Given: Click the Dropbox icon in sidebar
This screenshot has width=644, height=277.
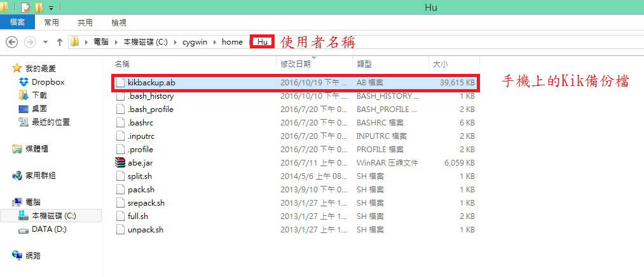Looking at the screenshot, I should point(24,82).
